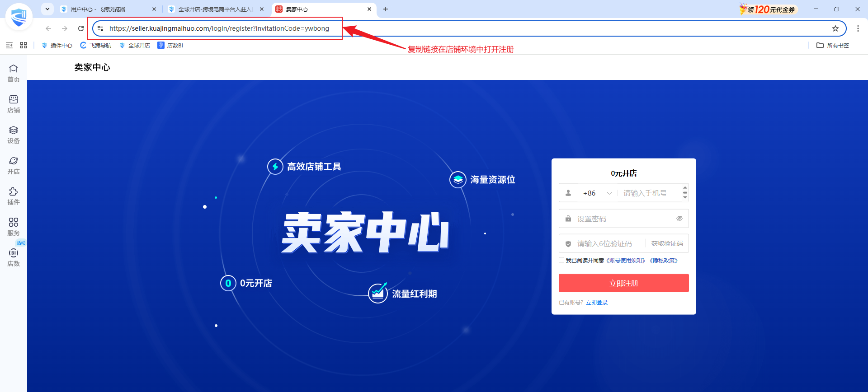
Task: Switch to the 全球开店-跨境电商平台入驻 tab
Action: click(216, 9)
